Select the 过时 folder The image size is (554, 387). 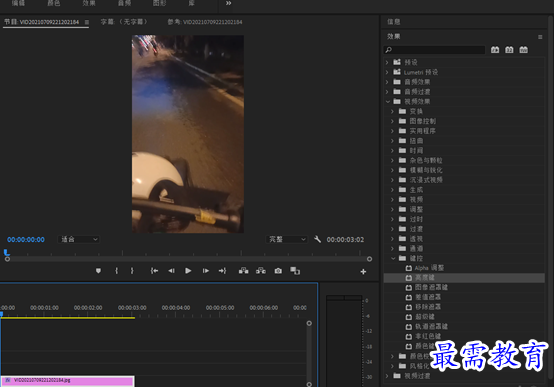[416, 219]
